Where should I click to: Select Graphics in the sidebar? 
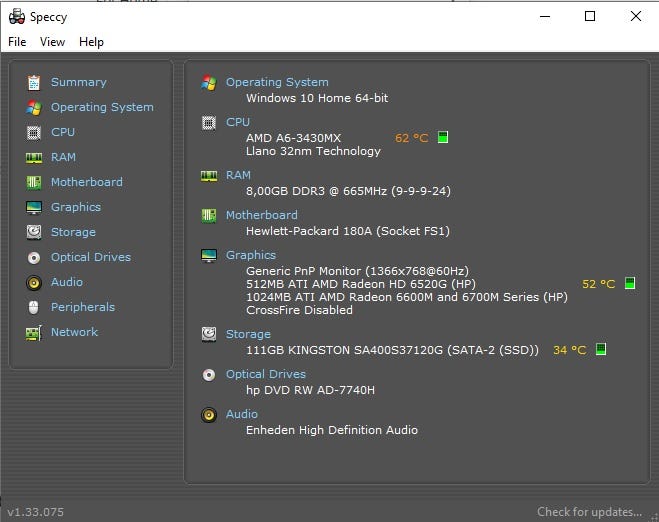coord(76,207)
